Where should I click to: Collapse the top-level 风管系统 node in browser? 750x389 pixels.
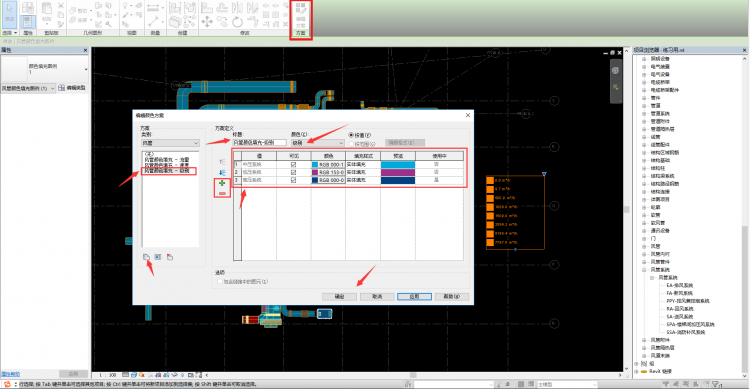(x=644, y=270)
